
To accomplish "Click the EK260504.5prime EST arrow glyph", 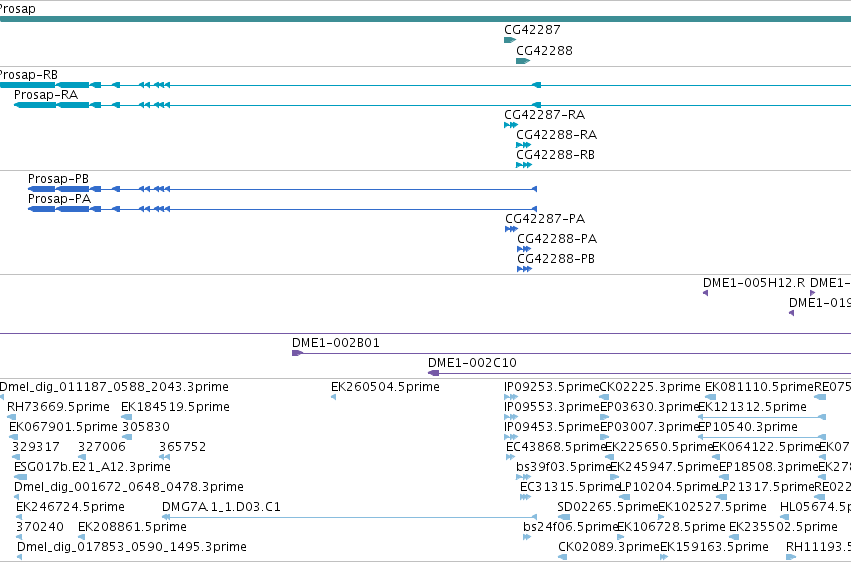I will point(333,397).
